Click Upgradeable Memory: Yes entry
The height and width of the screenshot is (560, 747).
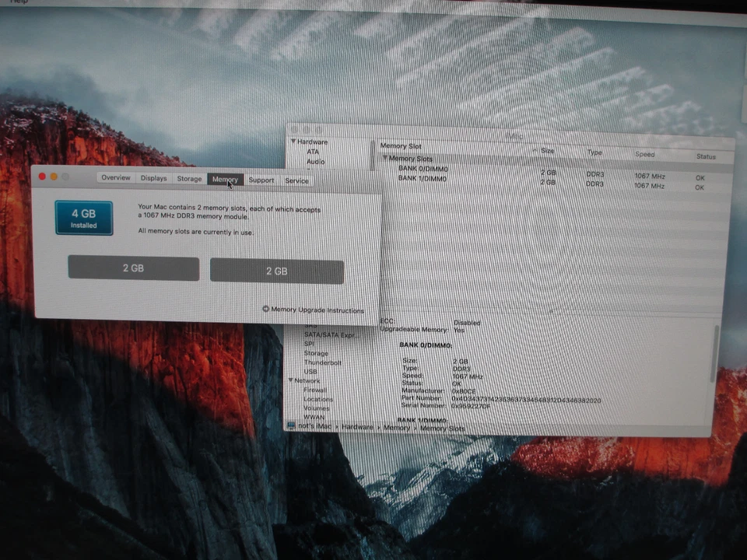click(422, 330)
